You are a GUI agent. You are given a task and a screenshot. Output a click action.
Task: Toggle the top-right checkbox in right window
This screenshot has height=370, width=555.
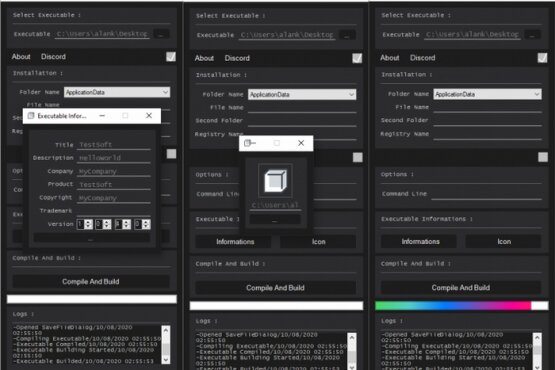[x=542, y=58]
